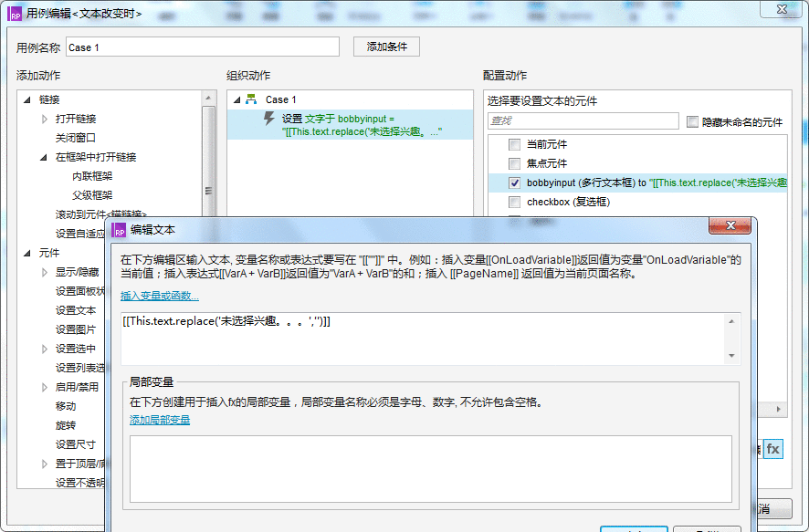The height and width of the screenshot is (532, 809).
Task: Click the Axure RP icon in case editor title
Action: pos(15,14)
